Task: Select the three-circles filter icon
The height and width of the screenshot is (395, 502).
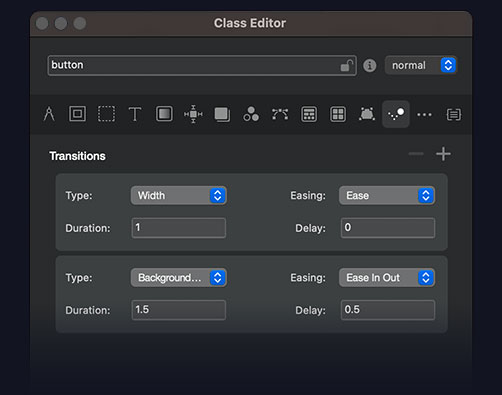Action: [x=251, y=114]
